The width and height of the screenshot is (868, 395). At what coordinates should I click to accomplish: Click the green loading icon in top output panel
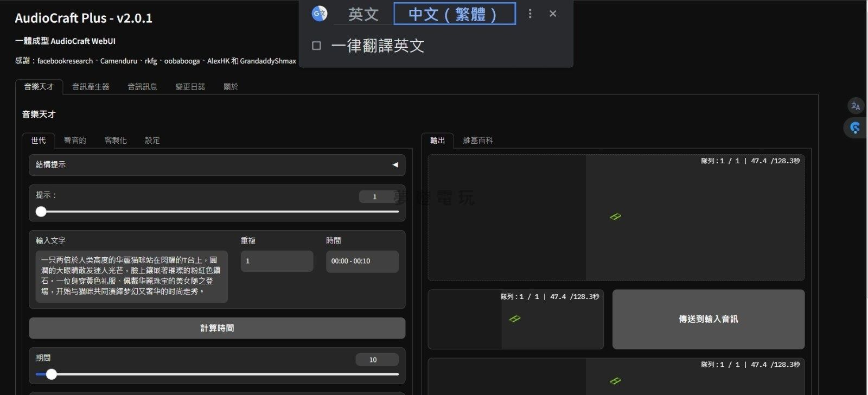615,216
